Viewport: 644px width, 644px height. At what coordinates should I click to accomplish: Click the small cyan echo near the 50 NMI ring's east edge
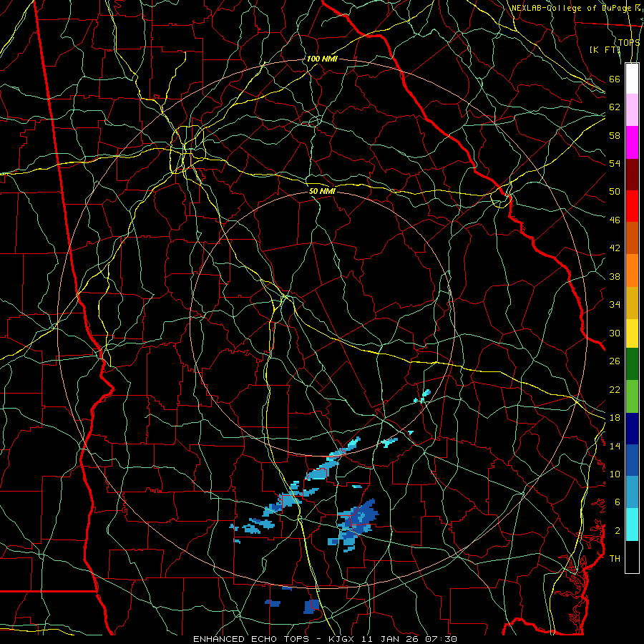point(423,396)
